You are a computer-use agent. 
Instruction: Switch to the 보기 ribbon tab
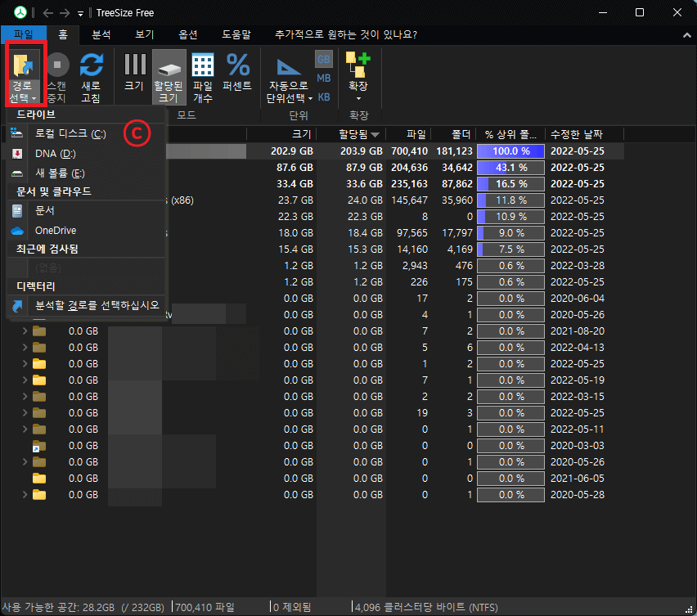[x=145, y=34]
